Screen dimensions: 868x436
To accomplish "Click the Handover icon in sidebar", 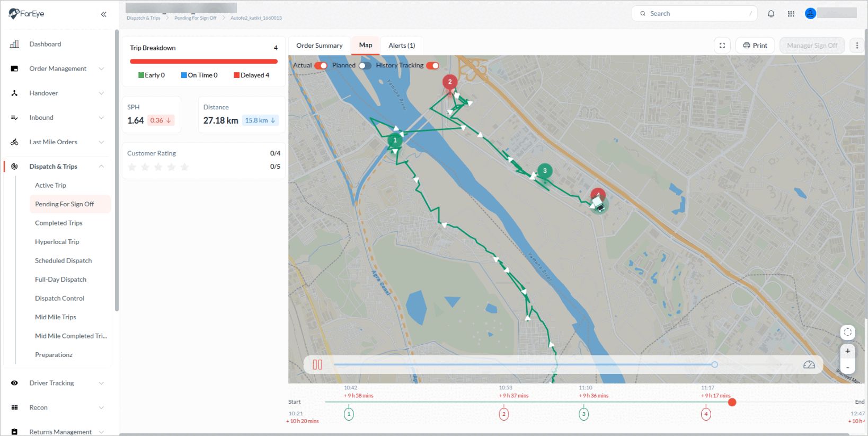I will (14, 93).
